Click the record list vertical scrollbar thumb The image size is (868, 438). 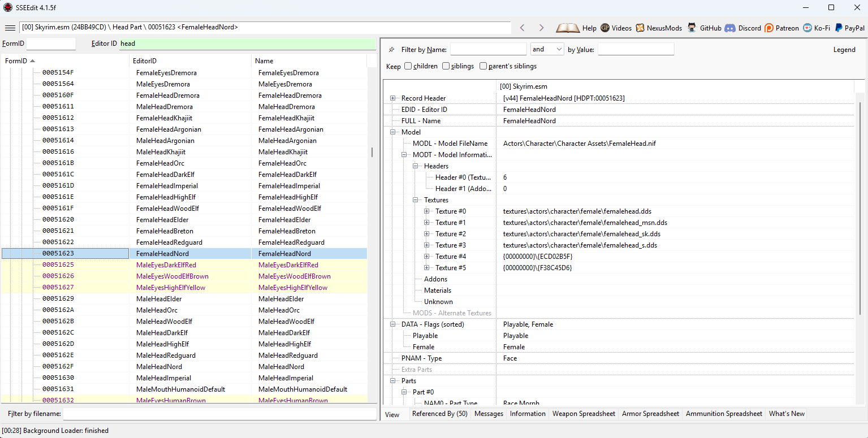tap(372, 152)
